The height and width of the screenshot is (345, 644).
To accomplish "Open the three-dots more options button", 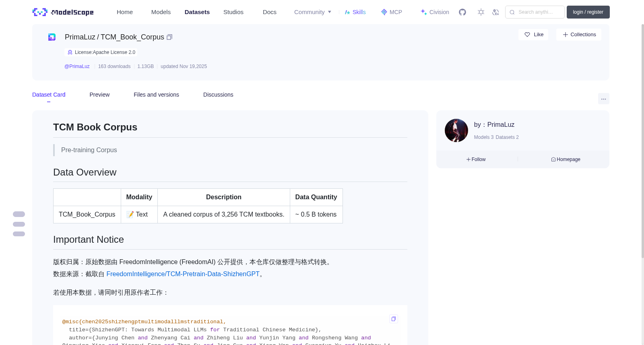I will click(x=604, y=99).
